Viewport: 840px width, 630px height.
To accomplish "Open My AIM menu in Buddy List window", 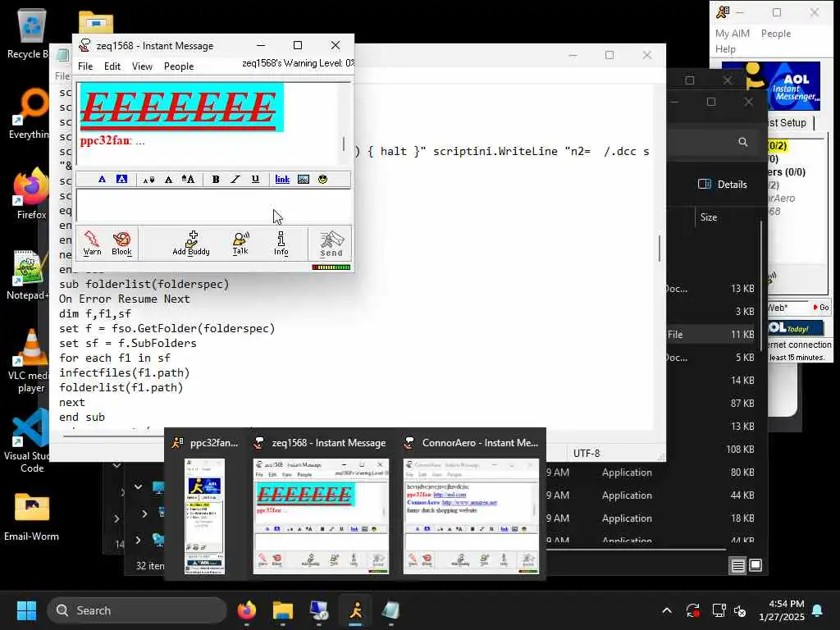I will click(732, 33).
